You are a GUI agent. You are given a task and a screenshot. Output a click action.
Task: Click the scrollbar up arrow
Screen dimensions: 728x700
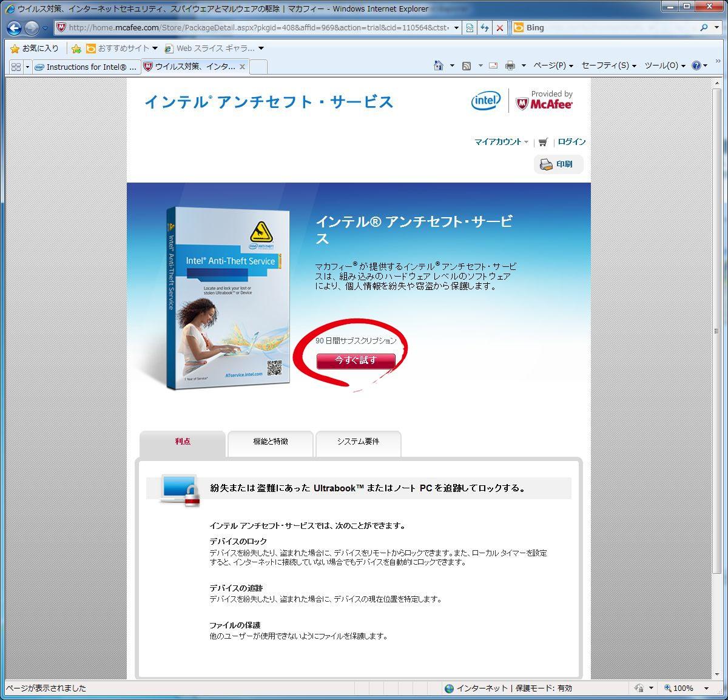coord(716,84)
